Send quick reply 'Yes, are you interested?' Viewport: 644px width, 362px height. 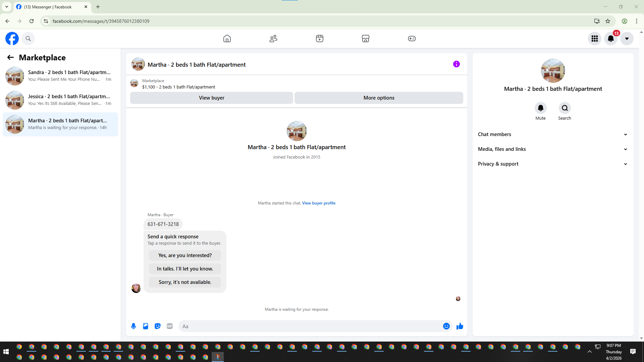[x=185, y=255]
